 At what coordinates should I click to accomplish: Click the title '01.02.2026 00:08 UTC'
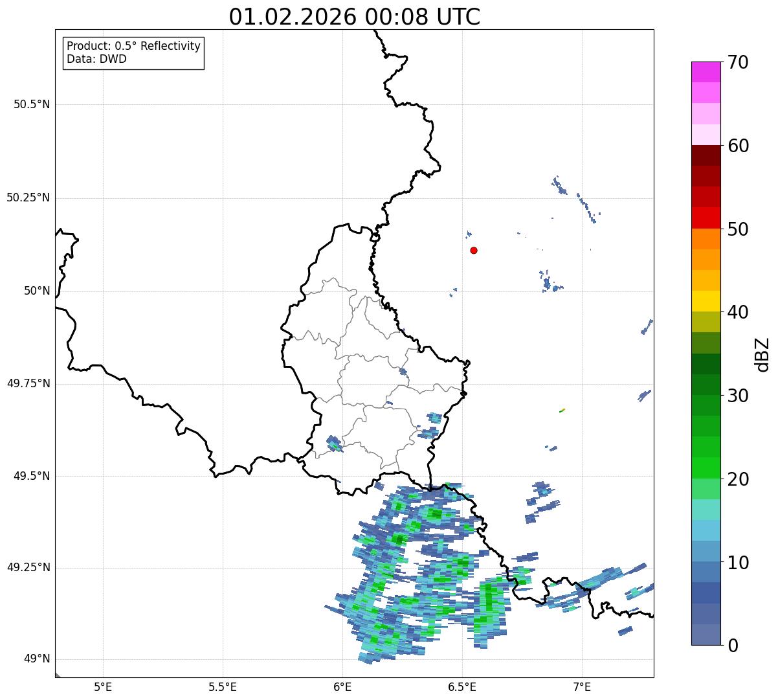(x=355, y=17)
